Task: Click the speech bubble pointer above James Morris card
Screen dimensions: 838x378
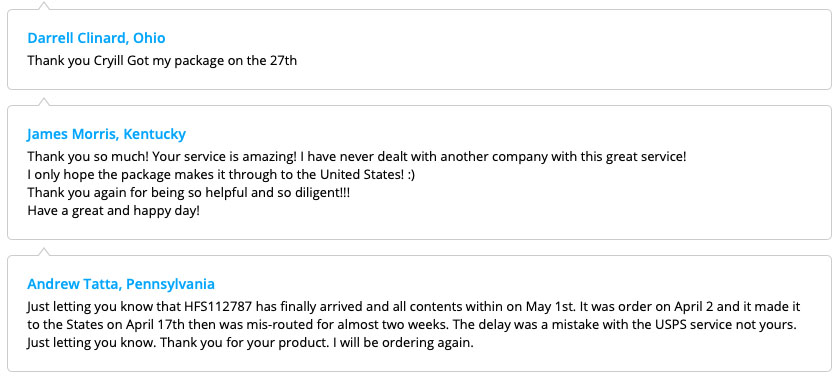Action: point(44,102)
